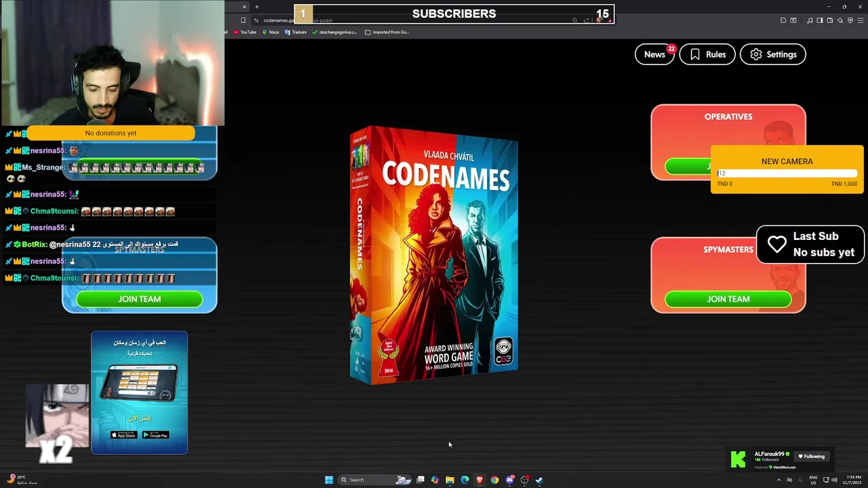868x488 pixels.
Task: Click the taskbar Search box
Action: click(x=374, y=480)
